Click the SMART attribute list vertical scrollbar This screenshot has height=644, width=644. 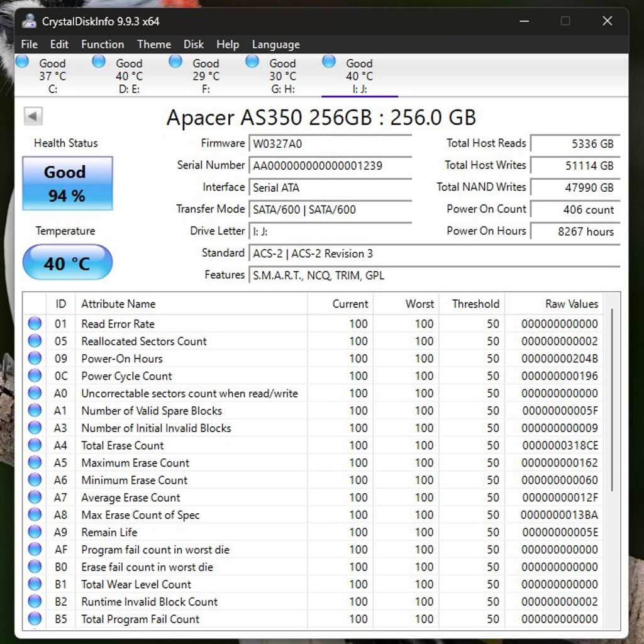[612, 399]
